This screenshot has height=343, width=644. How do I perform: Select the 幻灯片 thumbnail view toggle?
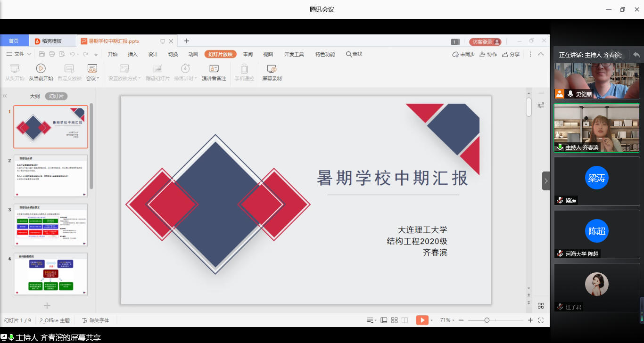click(57, 96)
